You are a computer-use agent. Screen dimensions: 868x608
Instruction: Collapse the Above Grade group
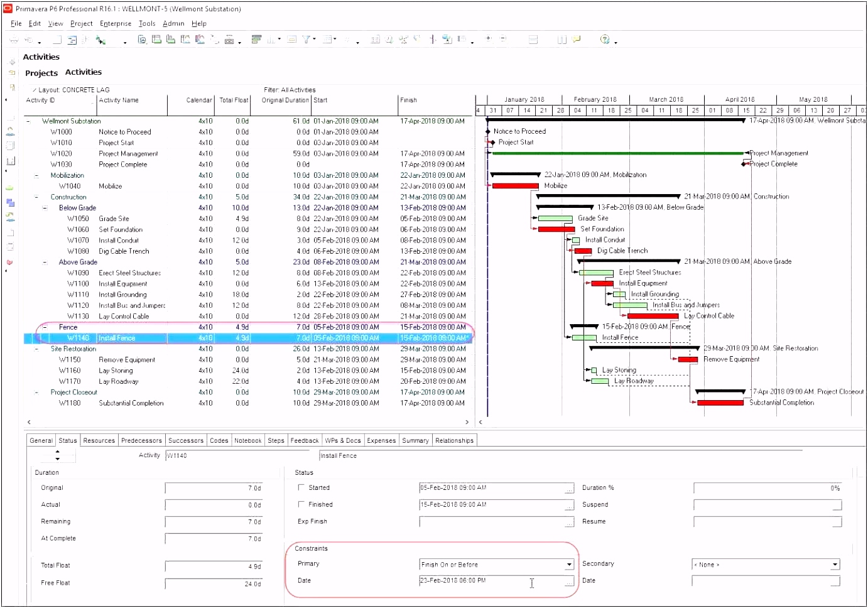coord(45,263)
